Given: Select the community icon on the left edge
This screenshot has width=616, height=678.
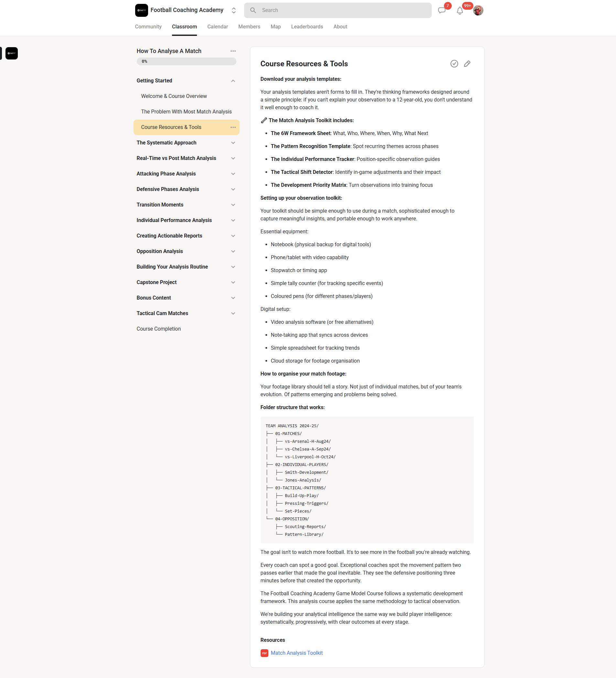Looking at the screenshot, I should click(11, 53).
